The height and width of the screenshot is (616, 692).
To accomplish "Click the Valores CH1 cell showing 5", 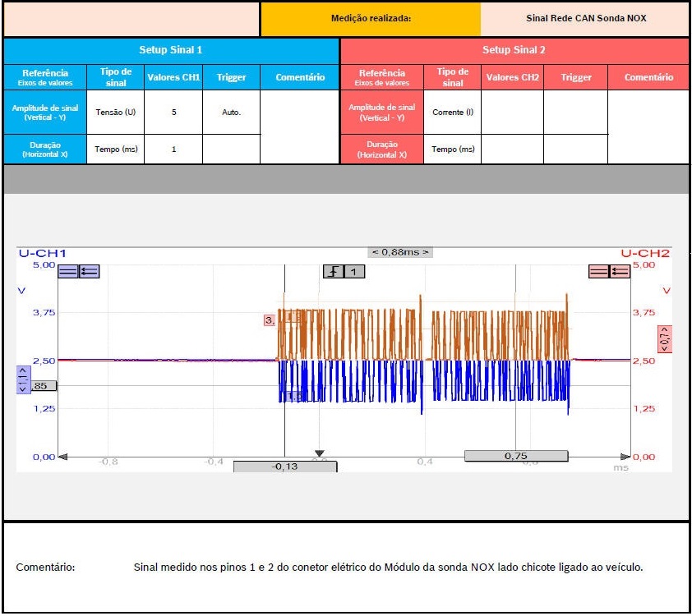I will [x=173, y=113].
